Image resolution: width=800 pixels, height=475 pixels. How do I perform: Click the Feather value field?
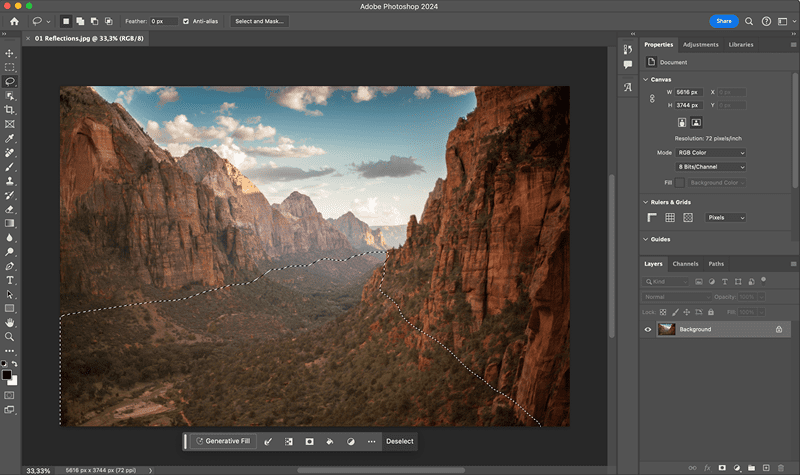[163, 21]
